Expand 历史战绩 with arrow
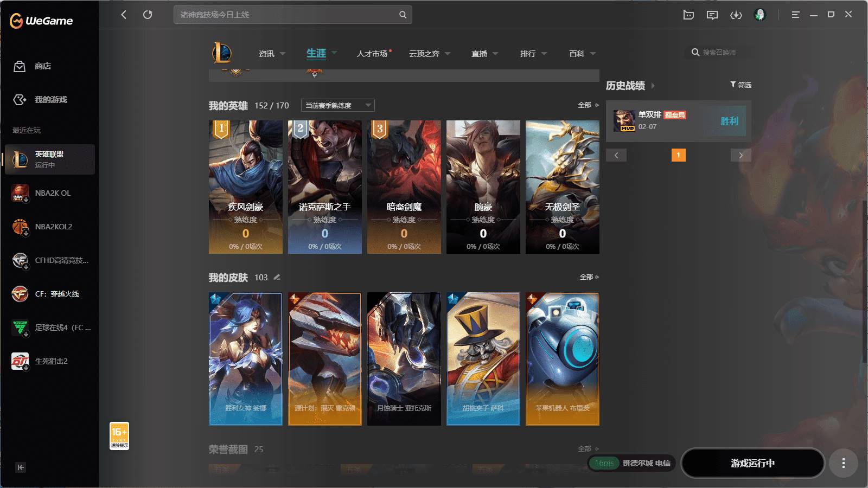868x488 pixels. (653, 86)
